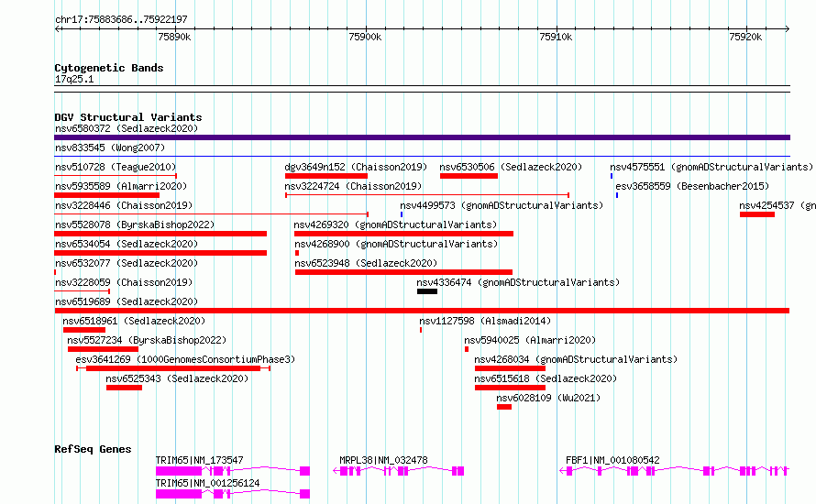The width and height of the screenshot is (816, 504).
Task: Open nsv6028109 (Wu2021) variant label
Action: [x=548, y=398]
